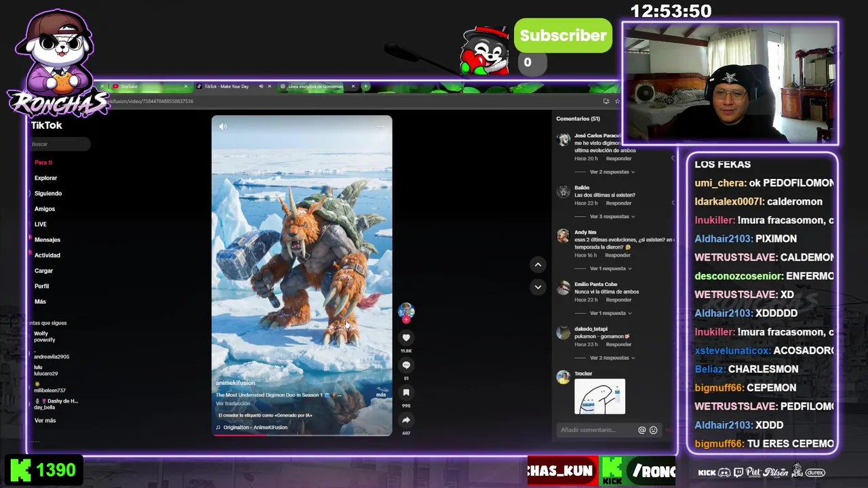Open the Amigos section
This screenshot has height=488, width=868.
click(45, 209)
